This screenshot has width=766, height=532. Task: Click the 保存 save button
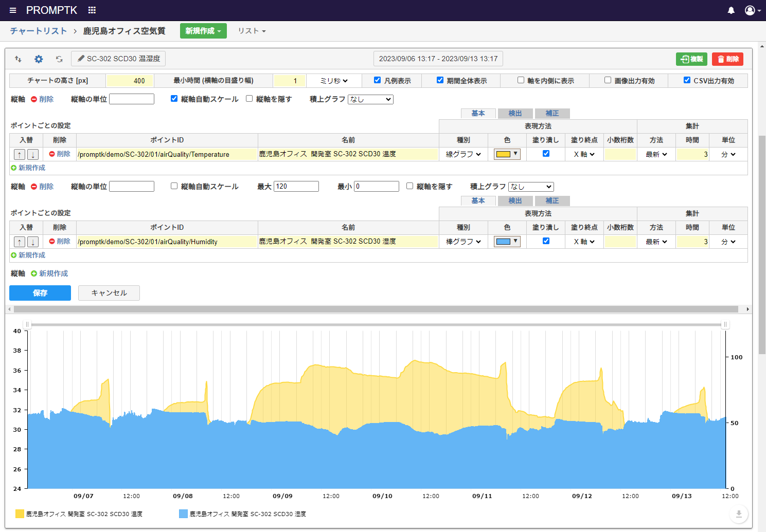pyautogui.click(x=40, y=293)
